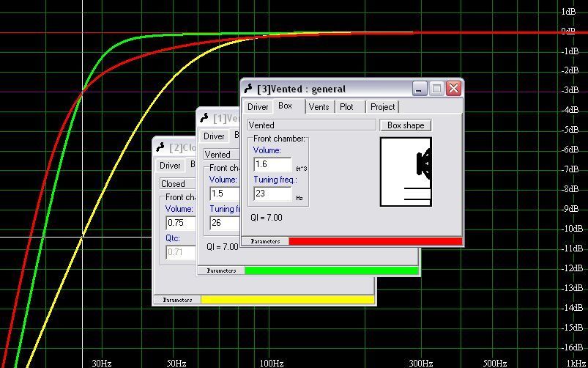Click the window icon of [1] Vented window
Viewport: 588px width, 368px height.
click(204, 118)
